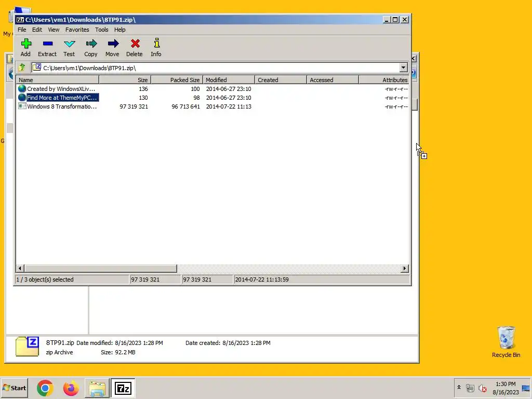Click icon of Windows 8 Transformation file
Viewport: 532px width, 399px height.
pyautogui.click(x=22, y=107)
